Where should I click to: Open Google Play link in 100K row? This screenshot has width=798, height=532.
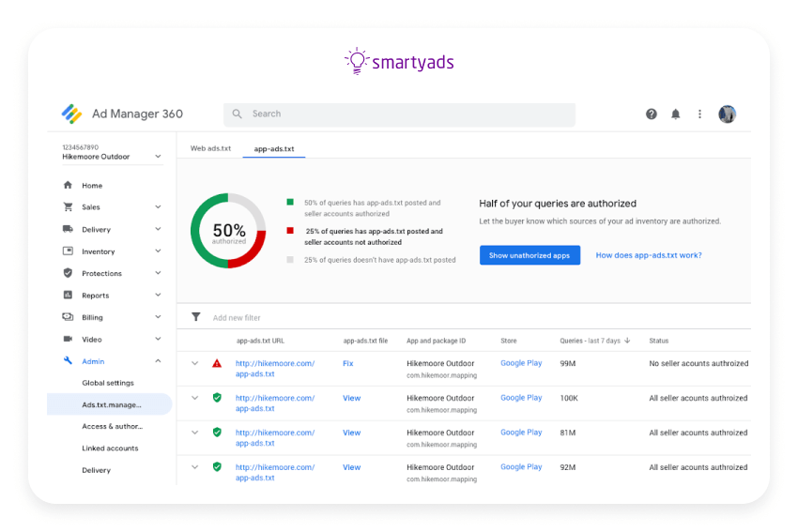pyautogui.click(x=521, y=398)
